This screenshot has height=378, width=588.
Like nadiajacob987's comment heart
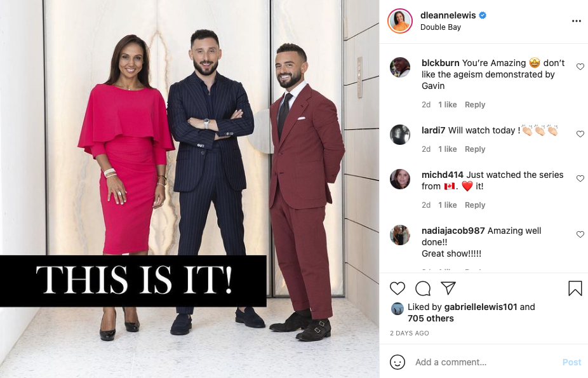click(580, 234)
